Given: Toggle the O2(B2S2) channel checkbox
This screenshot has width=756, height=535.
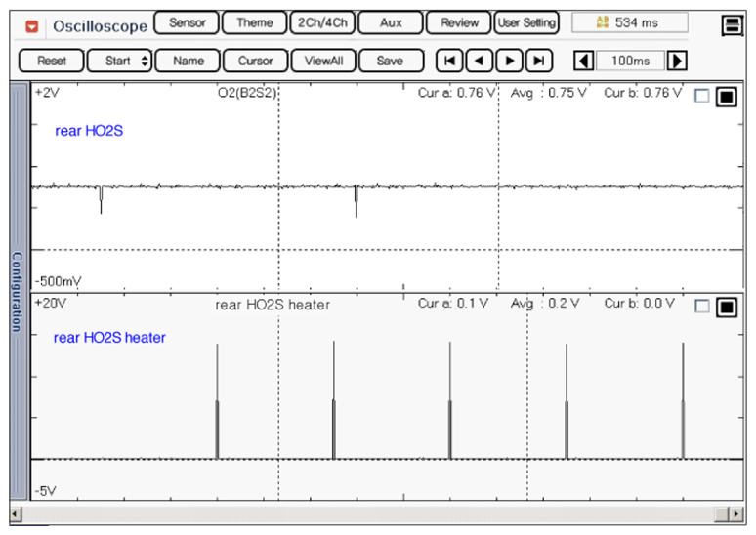Looking at the screenshot, I should pos(701,97).
